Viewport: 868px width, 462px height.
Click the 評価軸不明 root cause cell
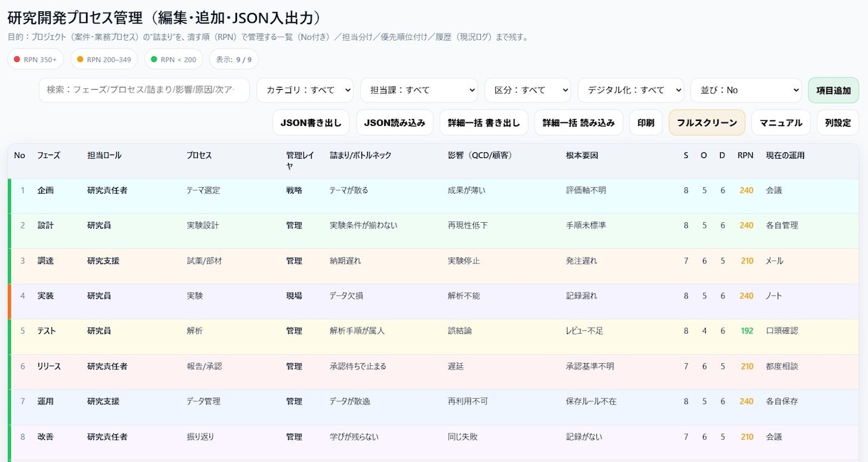click(x=586, y=190)
